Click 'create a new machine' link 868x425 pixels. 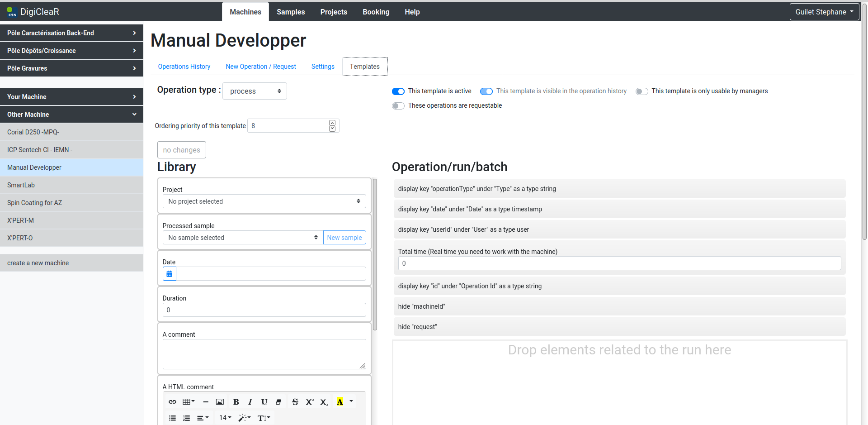[x=38, y=263]
